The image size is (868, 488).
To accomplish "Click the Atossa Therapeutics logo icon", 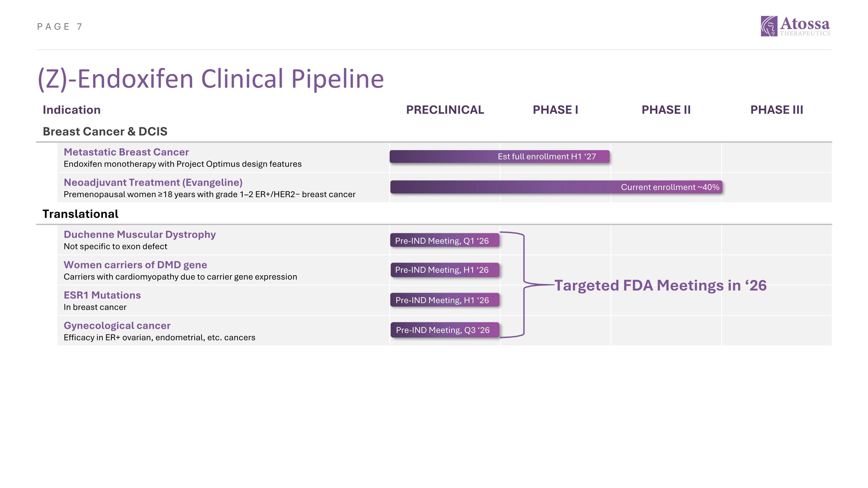I will coord(768,26).
